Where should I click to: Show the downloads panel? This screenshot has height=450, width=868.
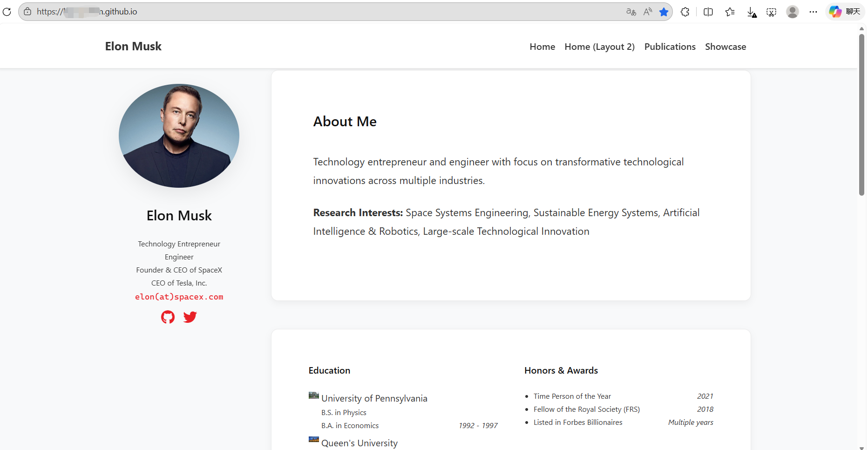(752, 12)
